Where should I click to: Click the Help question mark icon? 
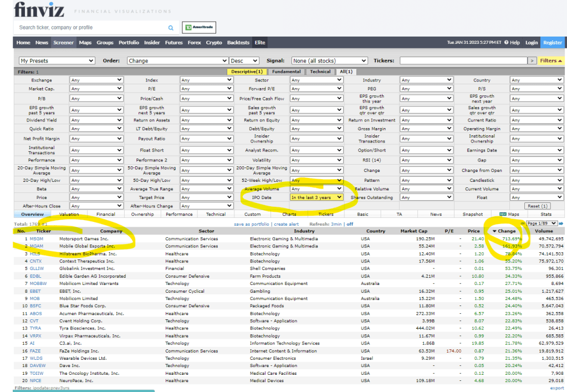pyautogui.click(x=505, y=43)
